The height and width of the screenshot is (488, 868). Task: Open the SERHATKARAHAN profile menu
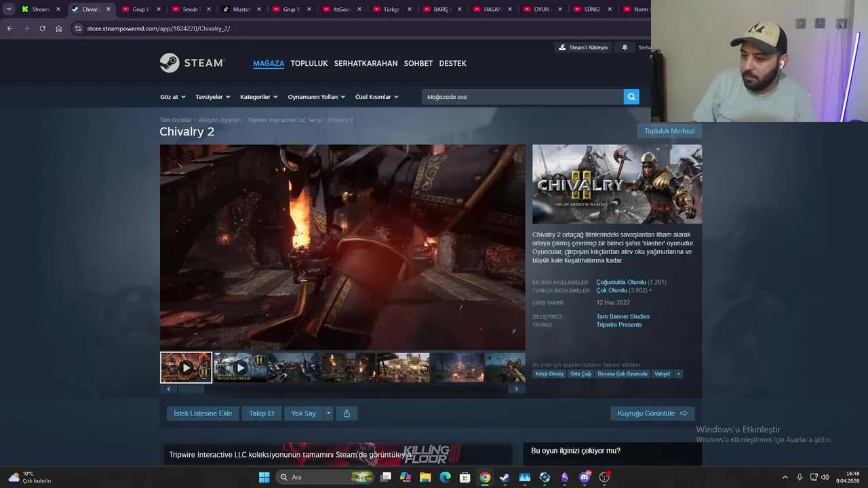[366, 63]
